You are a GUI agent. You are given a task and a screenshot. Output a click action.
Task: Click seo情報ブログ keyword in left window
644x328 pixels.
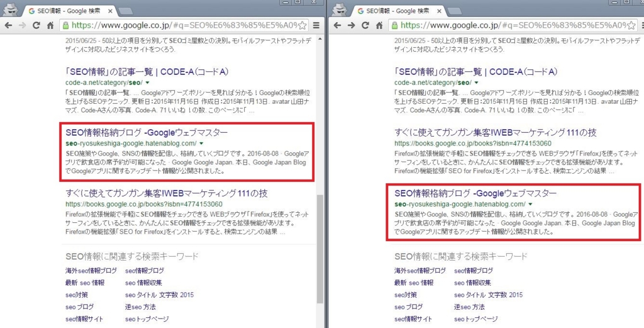tap(145, 271)
